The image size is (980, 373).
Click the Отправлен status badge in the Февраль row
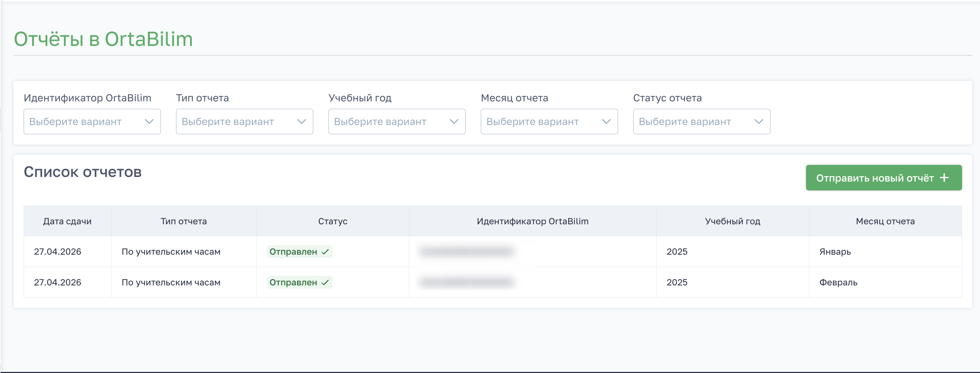pyautogui.click(x=300, y=283)
